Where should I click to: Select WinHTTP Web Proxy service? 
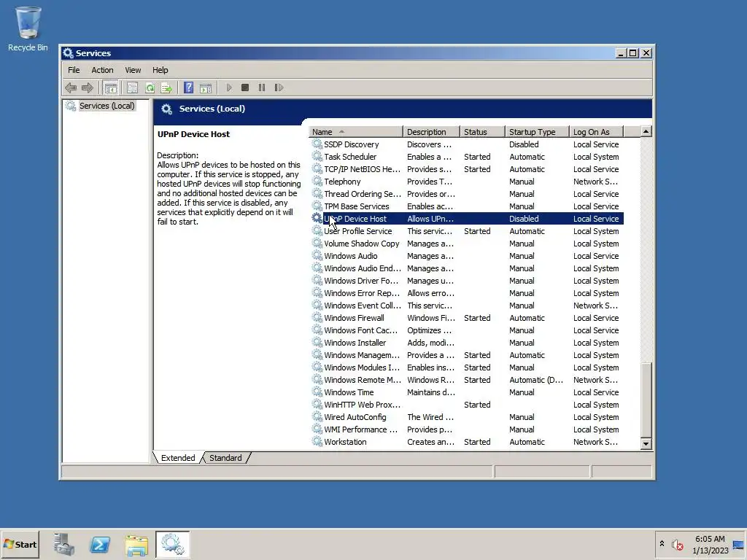(466, 404)
